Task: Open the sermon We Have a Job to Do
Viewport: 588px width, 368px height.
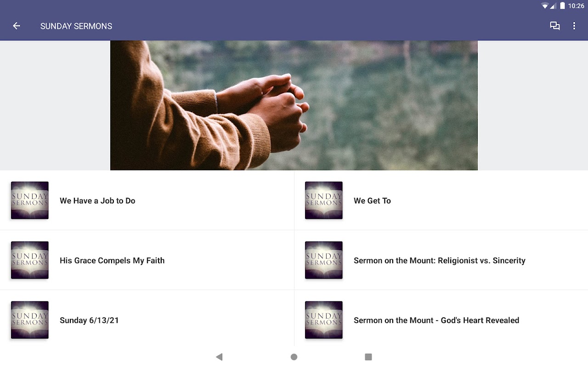Action: click(147, 201)
